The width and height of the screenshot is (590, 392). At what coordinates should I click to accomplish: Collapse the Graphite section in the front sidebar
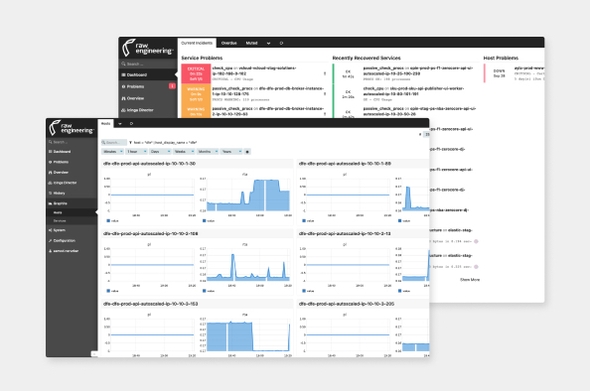tap(71, 204)
